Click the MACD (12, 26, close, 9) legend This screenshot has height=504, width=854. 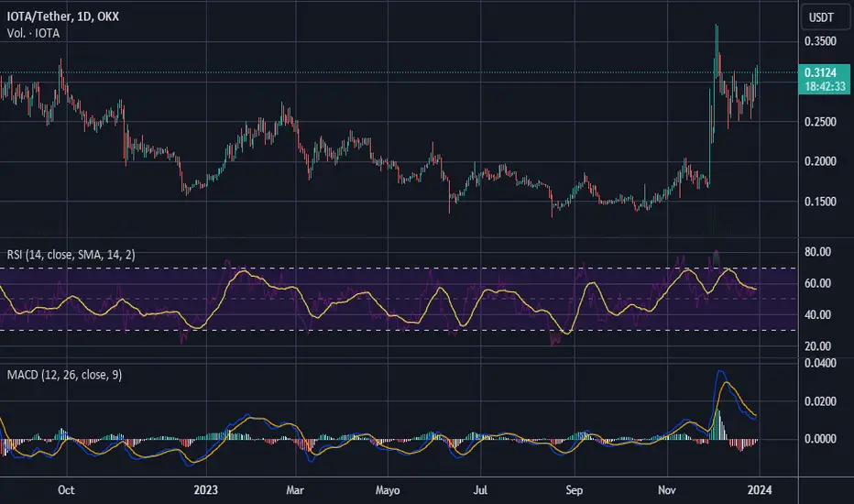click(x=64, y=375)
